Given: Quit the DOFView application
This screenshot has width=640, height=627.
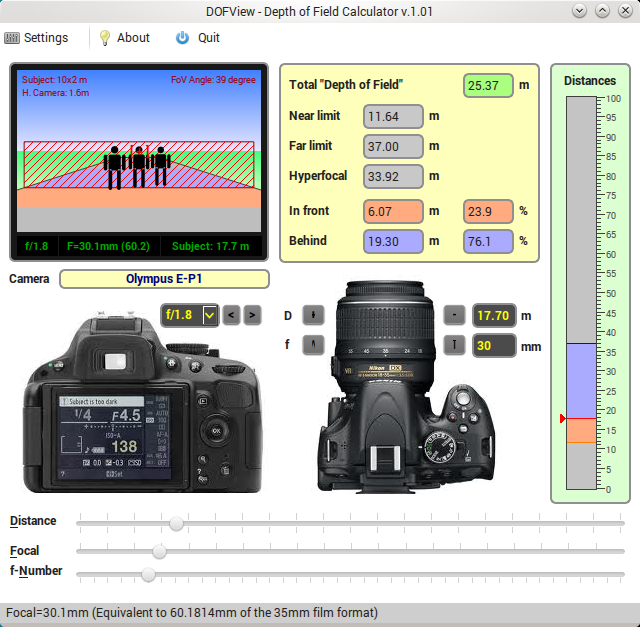Looking at the screenshot, I should click(198, 38).
